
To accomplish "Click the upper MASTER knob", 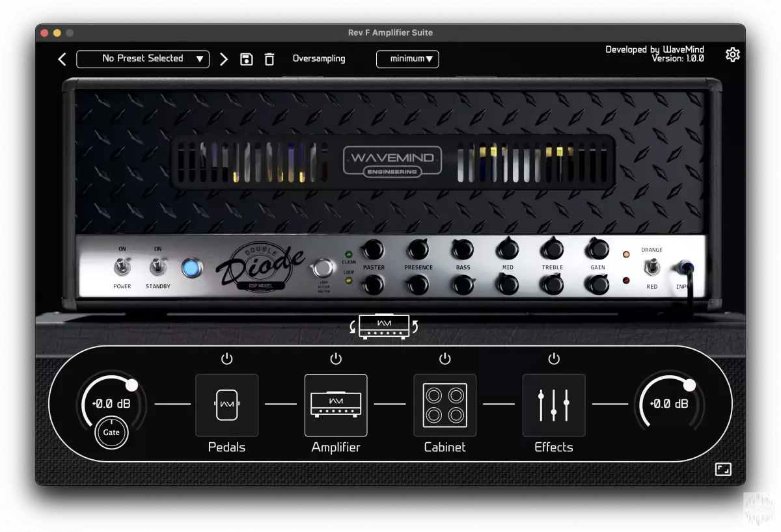I will click(374, 249).
